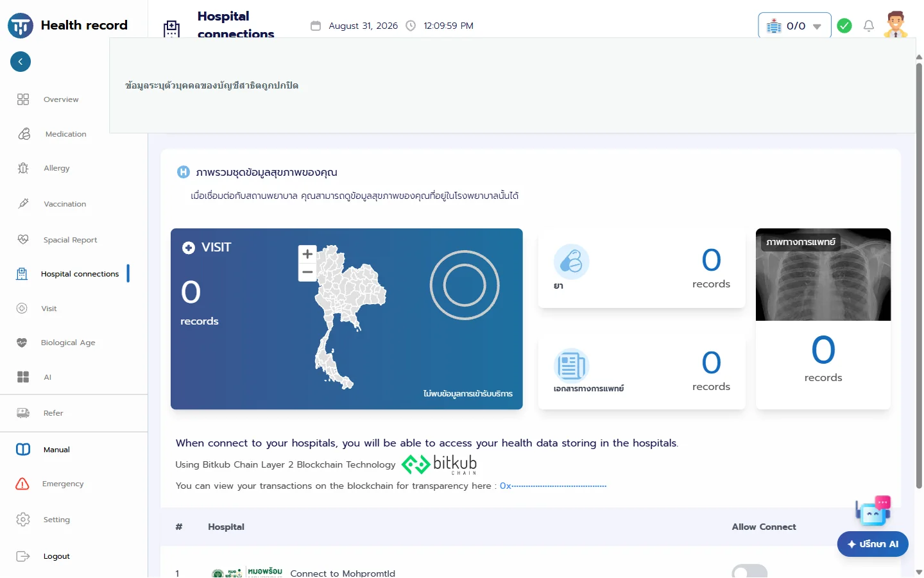Click the green verified checkmark icon

click(844, 26)
